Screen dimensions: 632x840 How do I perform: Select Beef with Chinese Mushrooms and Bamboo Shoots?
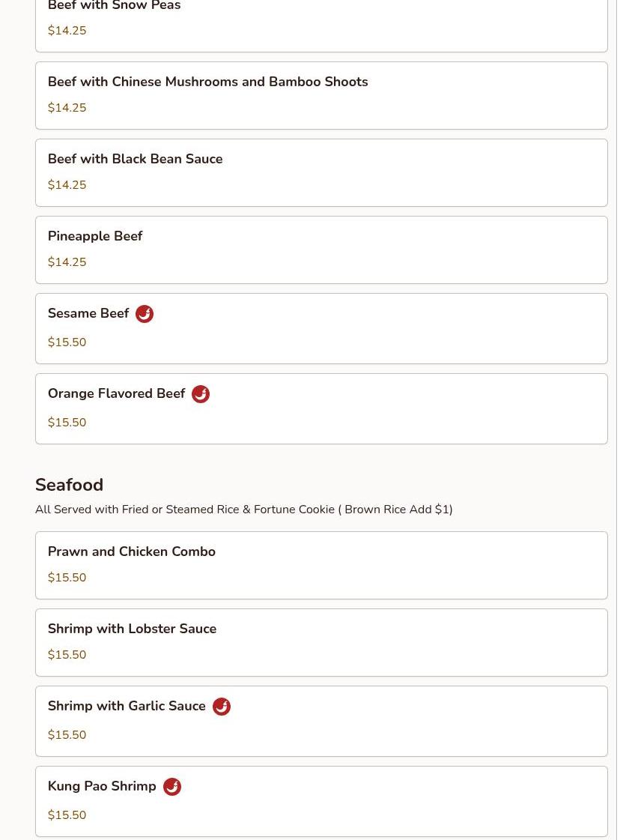pos(207,82)
